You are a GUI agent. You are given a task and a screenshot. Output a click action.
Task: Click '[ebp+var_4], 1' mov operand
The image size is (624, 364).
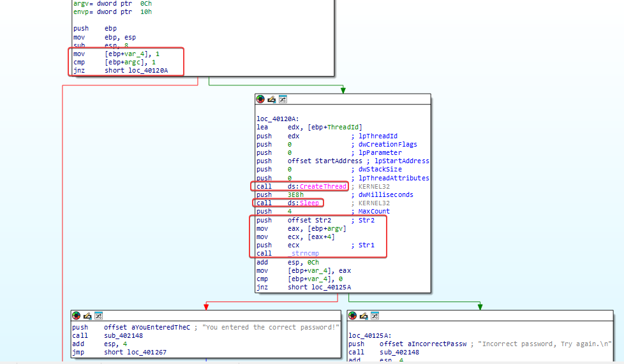(x=132, y=54)
